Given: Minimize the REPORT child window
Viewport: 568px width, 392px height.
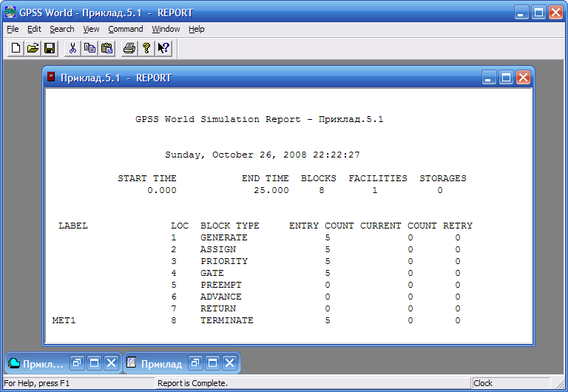Looking at the screenshot, I should (489, 78).
